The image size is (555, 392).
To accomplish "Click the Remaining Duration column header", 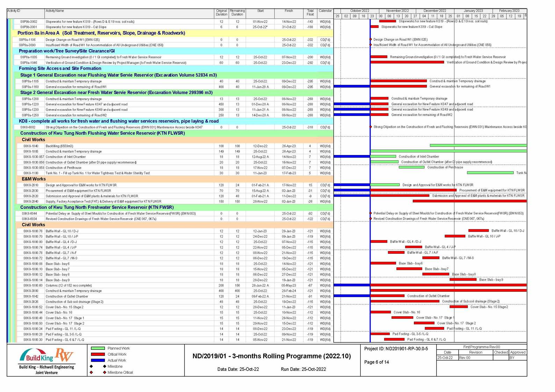I will [x=237, y=13].
